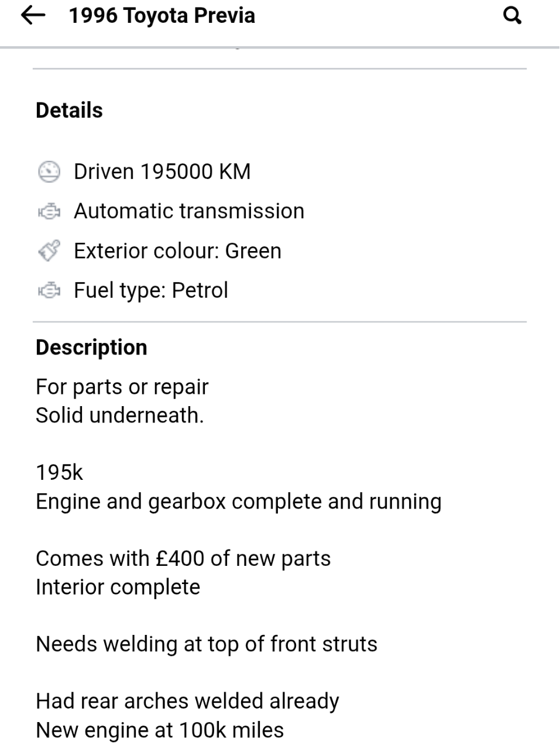Click Engine and gearbox complete line

coord(238,501)
